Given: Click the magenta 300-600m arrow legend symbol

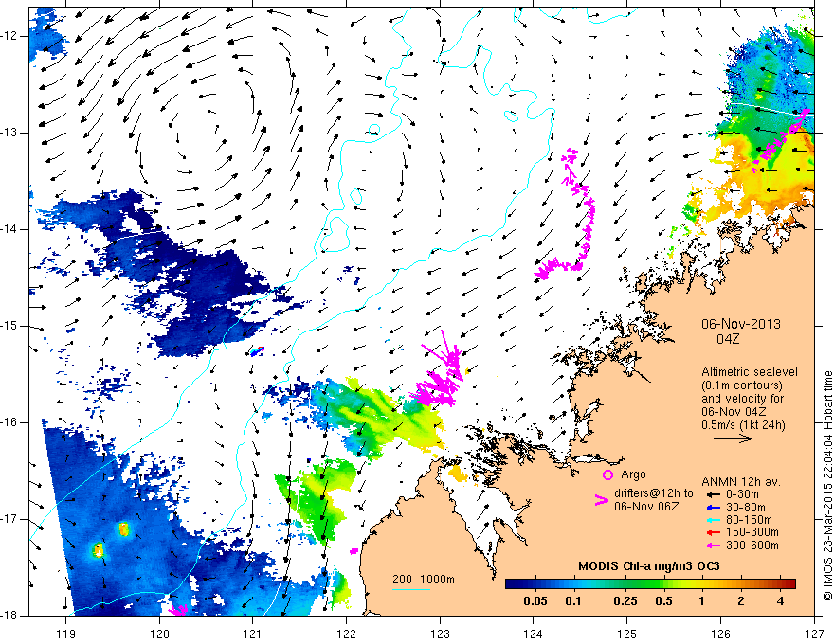Looking at the screenshot, I should pos(713,546).
